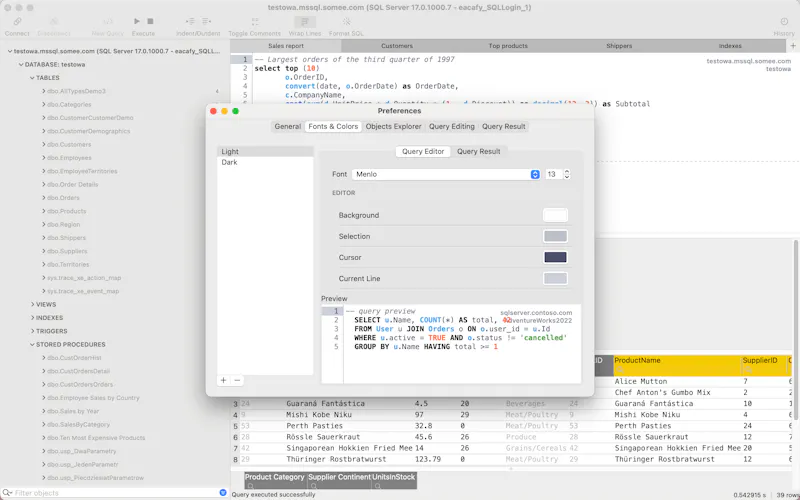The width and height of the screenshot is (800, 500).
Task: Collapse the DATABASE: testowa node
Action: click(21, 65)
